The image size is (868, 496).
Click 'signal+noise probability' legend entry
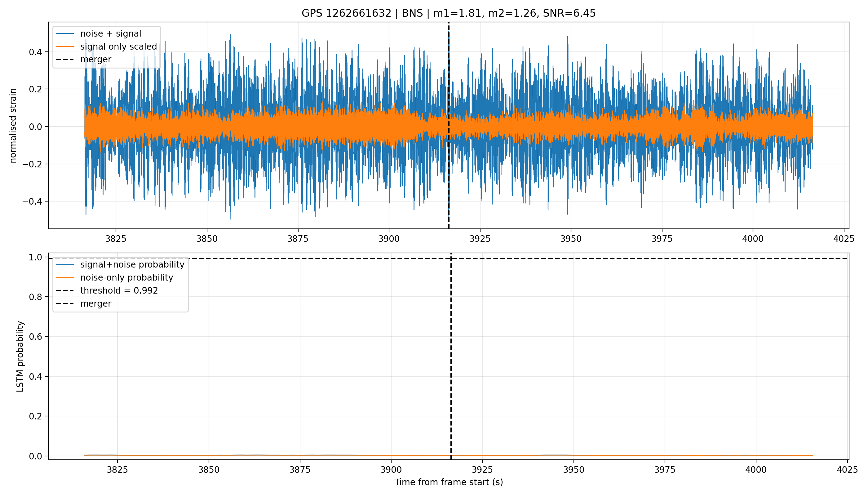point(132,265)
